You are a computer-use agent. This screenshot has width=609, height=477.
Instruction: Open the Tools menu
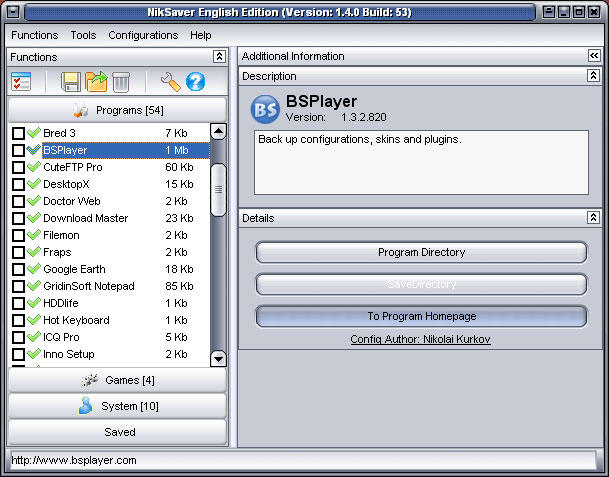click(83, 35)
